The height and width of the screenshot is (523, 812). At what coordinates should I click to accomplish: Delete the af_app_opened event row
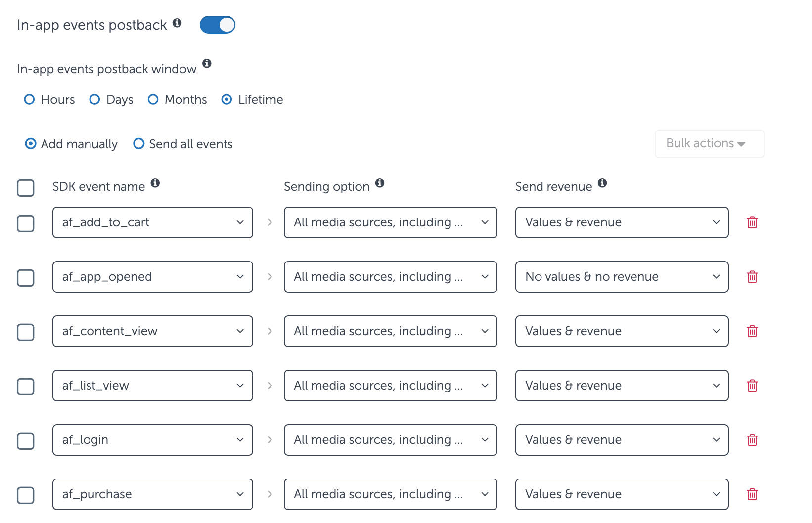pyautogui.click(x=752, y=277)
